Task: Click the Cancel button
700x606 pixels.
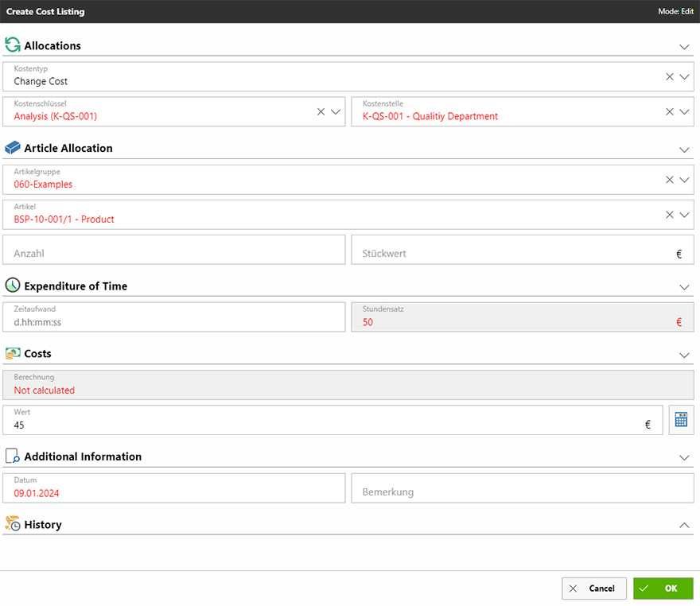Action: (593, 589)
